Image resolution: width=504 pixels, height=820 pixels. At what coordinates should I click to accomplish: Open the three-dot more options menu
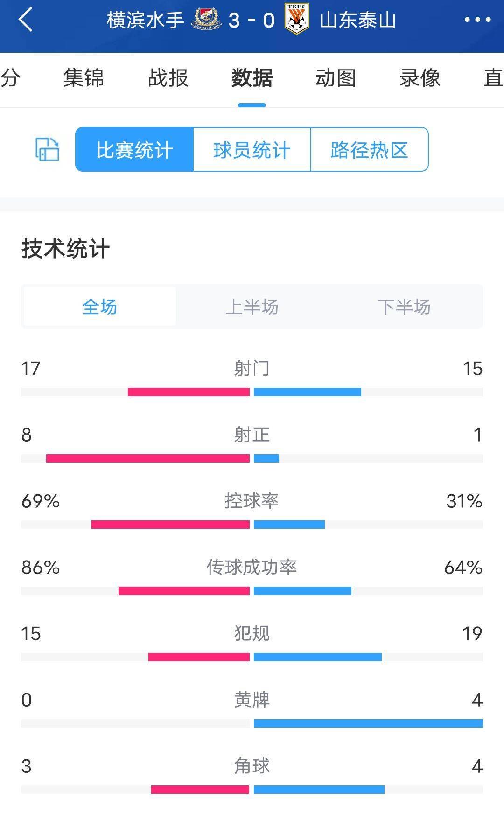coord(477,20)
